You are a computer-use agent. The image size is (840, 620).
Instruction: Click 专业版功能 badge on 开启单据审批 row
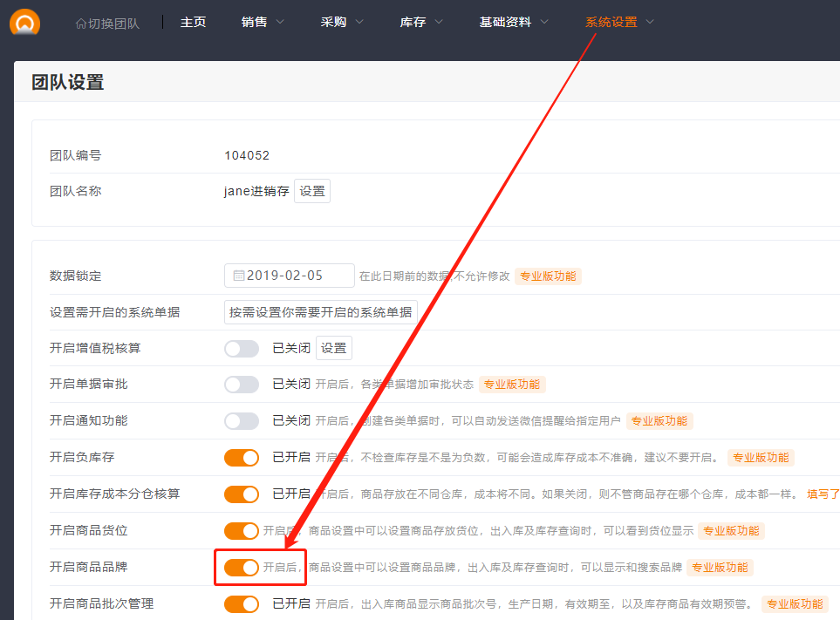(512, 385)
